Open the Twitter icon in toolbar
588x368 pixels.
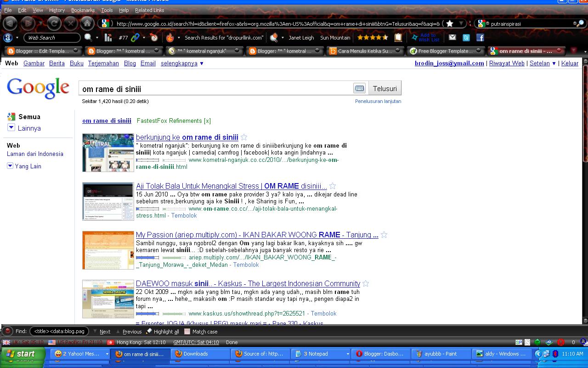click(466, 38)
